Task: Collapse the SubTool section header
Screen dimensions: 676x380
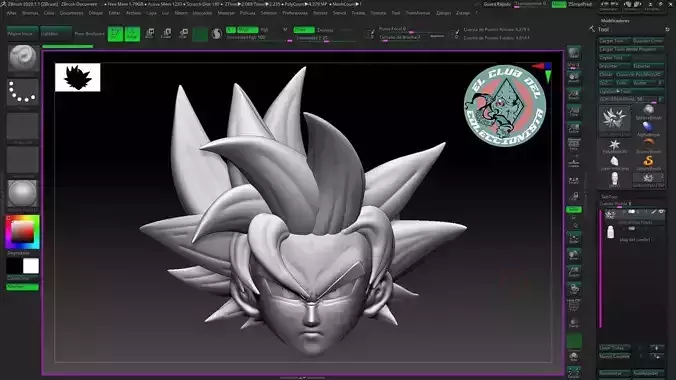Action: pos(608,197)
